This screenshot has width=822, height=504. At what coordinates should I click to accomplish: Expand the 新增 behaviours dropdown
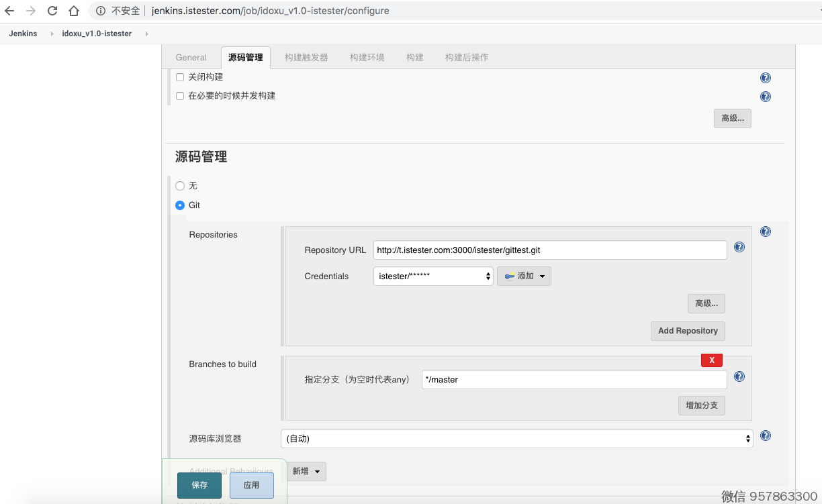pyautogui.click(x=306, y=471)
